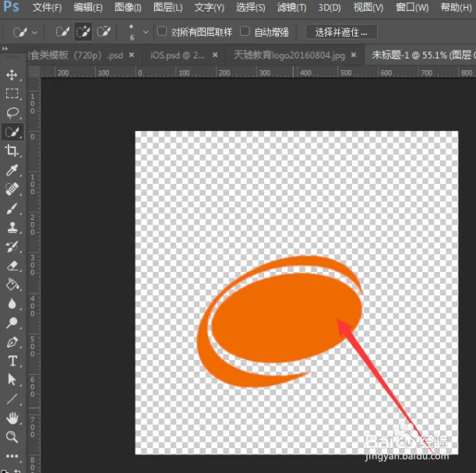Image resolution: width=476 pixels, height=473 pixels.
Task: Enable the 自动增强 checkbox
Action: point(245,31)
